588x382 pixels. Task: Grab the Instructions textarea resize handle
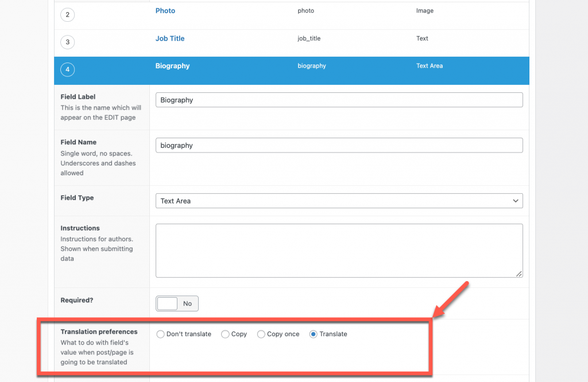point(519,274)
